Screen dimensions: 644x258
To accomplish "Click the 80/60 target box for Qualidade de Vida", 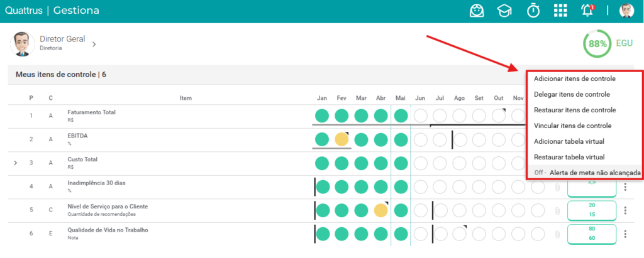I will tap(592, 234).
